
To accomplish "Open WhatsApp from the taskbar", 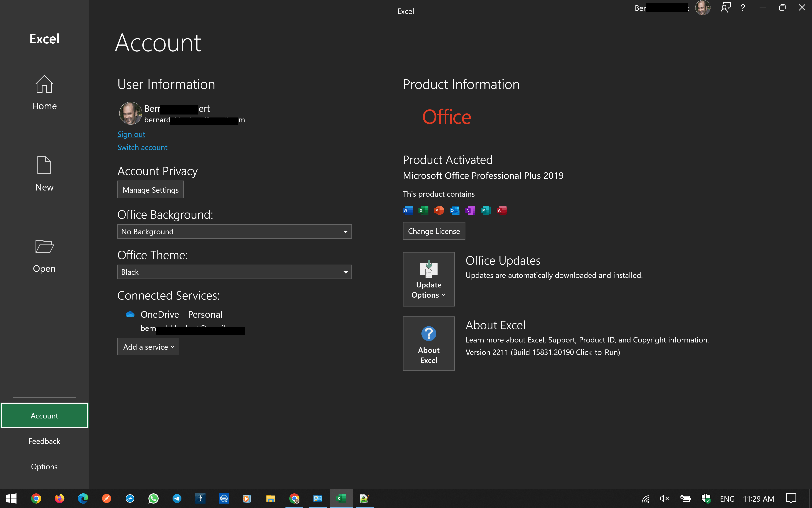I will tap(153, 499).
